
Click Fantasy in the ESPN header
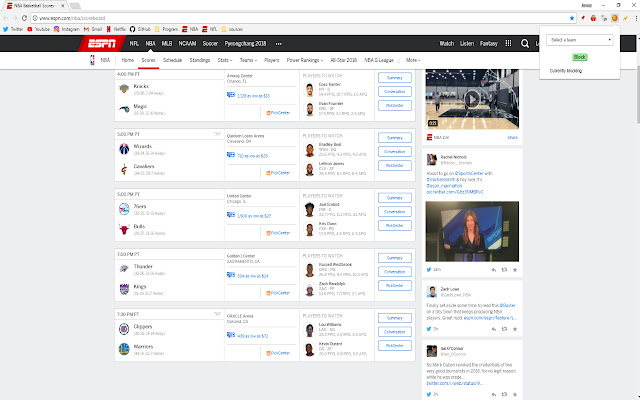[489, 44]
